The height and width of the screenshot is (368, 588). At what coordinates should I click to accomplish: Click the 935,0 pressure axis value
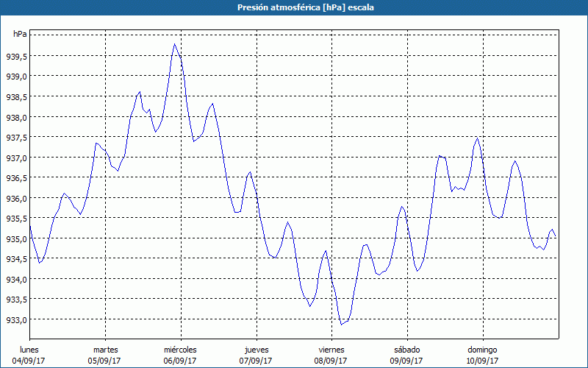pyautogui.click(x=17, y=239)
